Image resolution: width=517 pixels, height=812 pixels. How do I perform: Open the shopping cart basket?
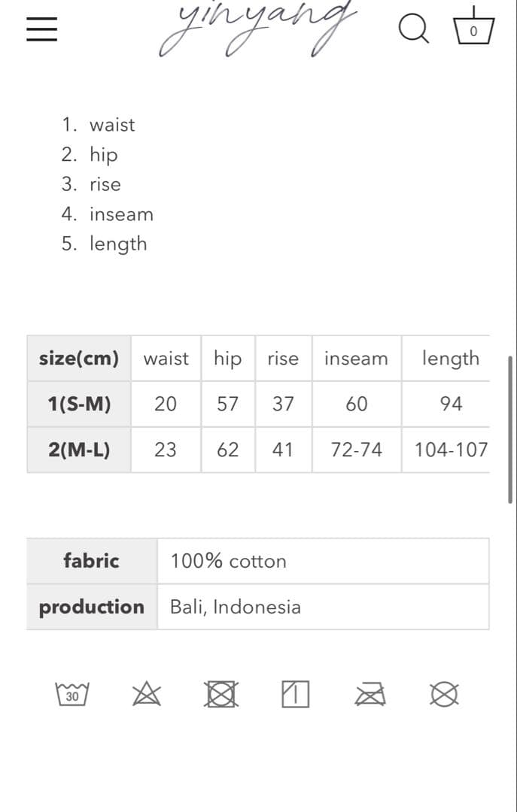coord(473,28)
